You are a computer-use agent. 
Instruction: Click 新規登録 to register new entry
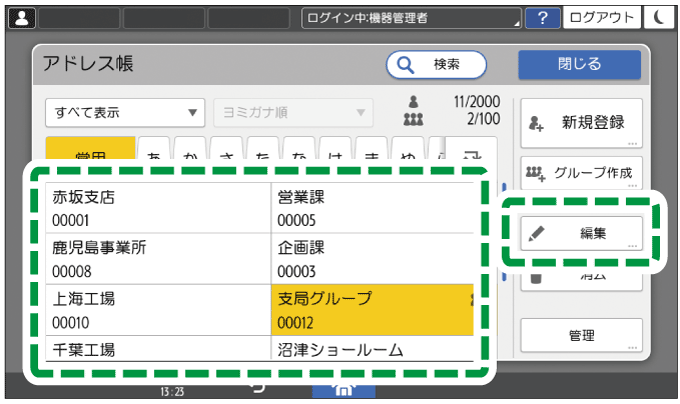point(581,123)
